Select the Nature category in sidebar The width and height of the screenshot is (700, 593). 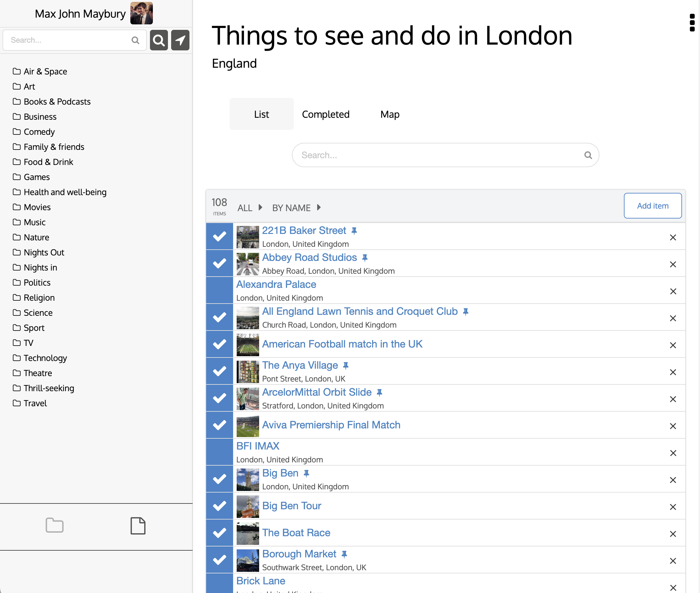click(x=37, y=237)
